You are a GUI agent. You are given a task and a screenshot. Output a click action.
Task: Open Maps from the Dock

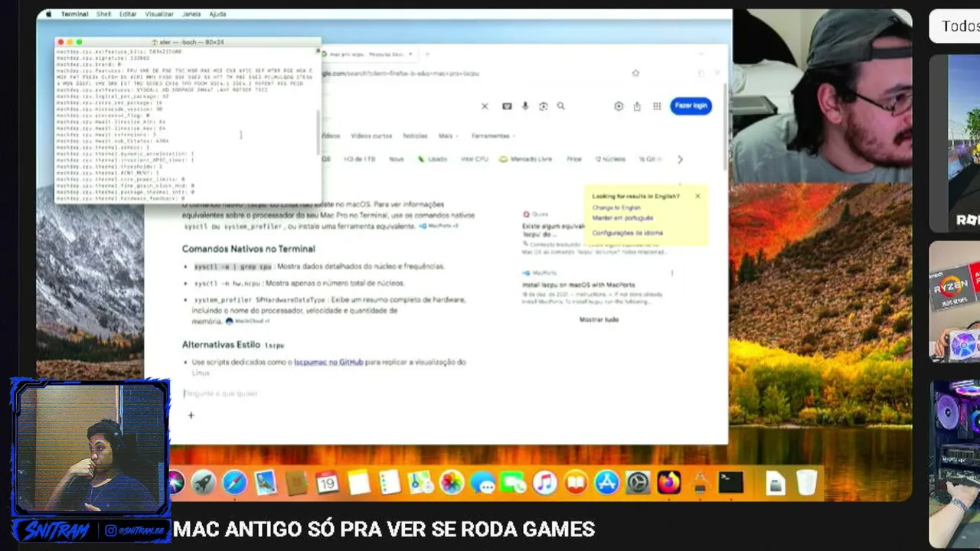pyautogui.click(x=420, y=483)
